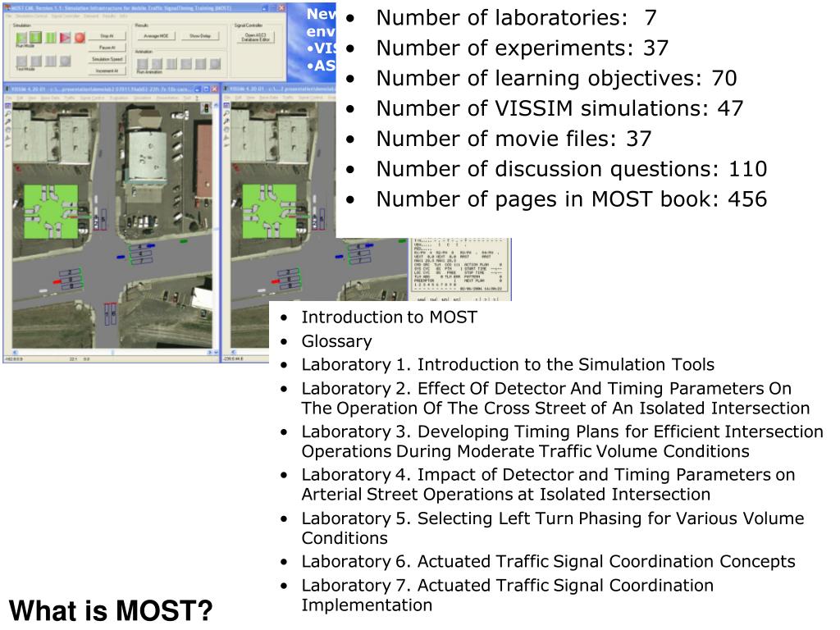The width and height of the screenshot is (840, 630).
Task: Open the Traffic menu in left VISSIM window
Action: click(x=70, y=98)
